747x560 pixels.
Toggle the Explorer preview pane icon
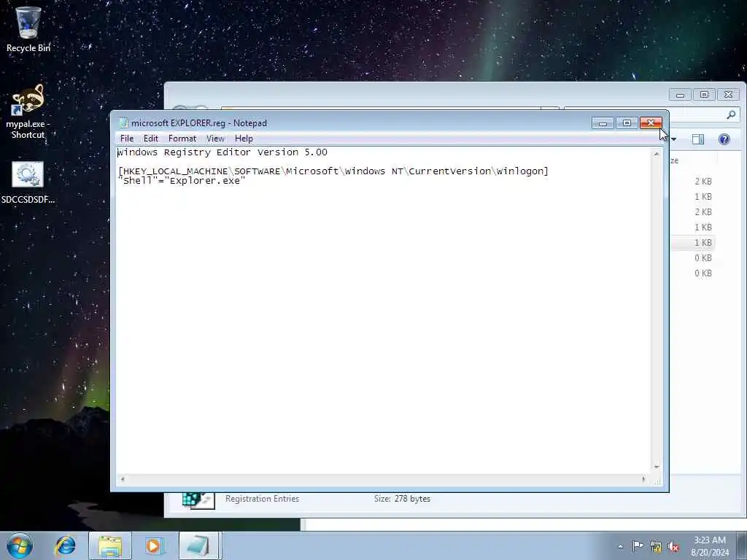tap(698, 139)
